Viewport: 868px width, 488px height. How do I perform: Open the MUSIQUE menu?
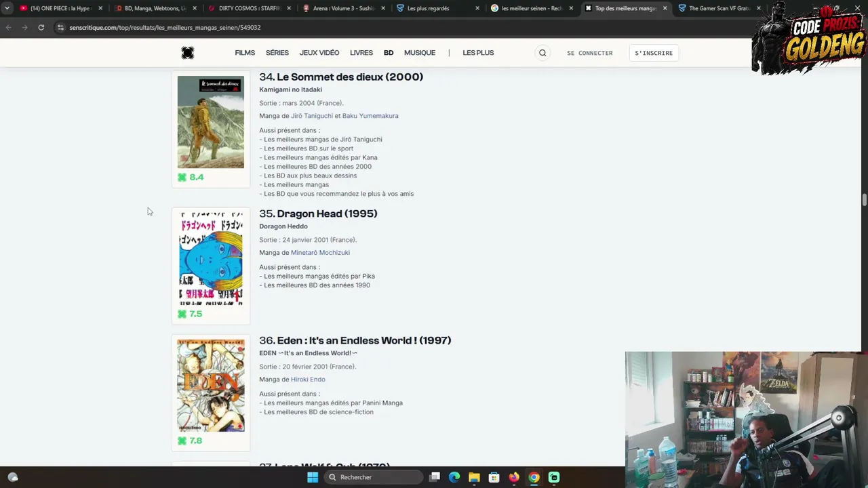click(x=420, y=53)
